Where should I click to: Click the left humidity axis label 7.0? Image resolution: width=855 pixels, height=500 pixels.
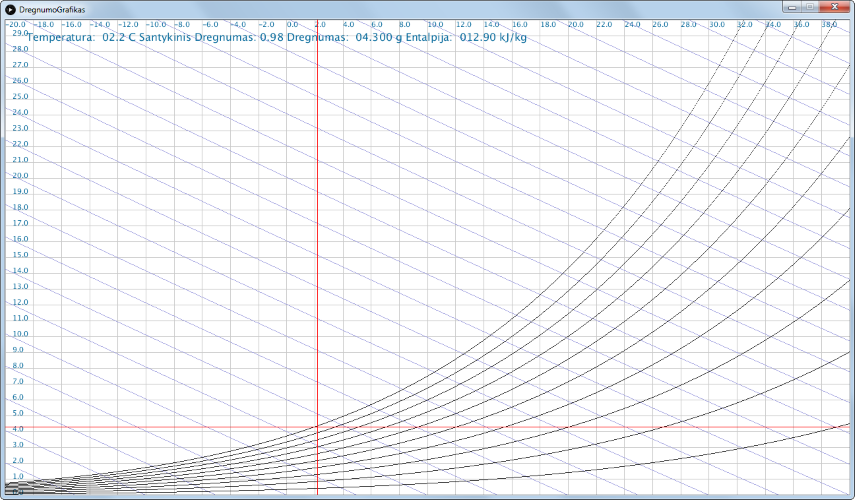tap(18, 382)
